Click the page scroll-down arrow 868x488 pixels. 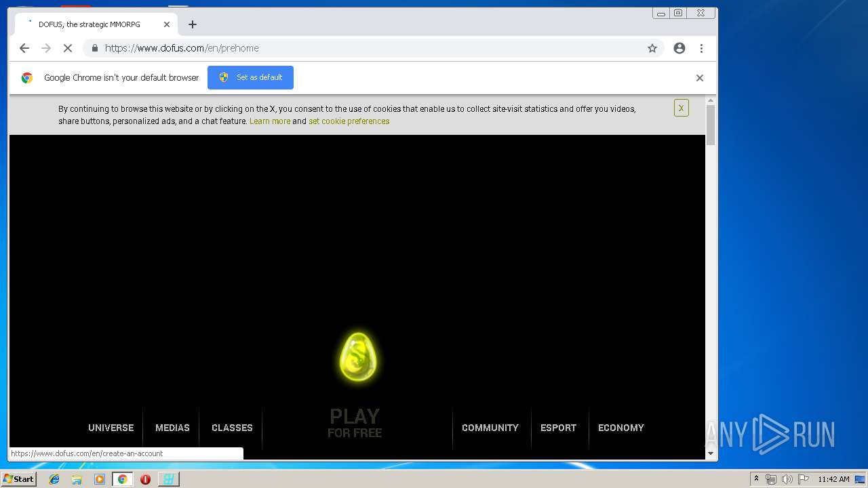tap(711, 453)
